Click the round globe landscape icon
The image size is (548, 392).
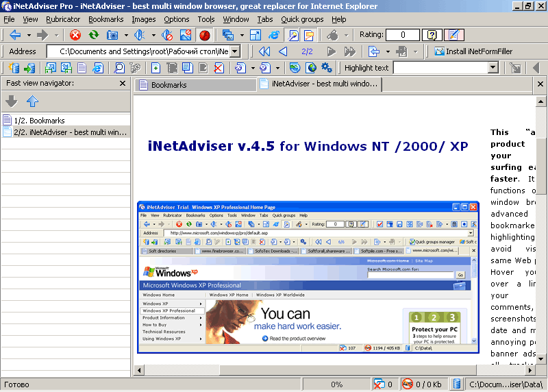click(x=295, y=68)
